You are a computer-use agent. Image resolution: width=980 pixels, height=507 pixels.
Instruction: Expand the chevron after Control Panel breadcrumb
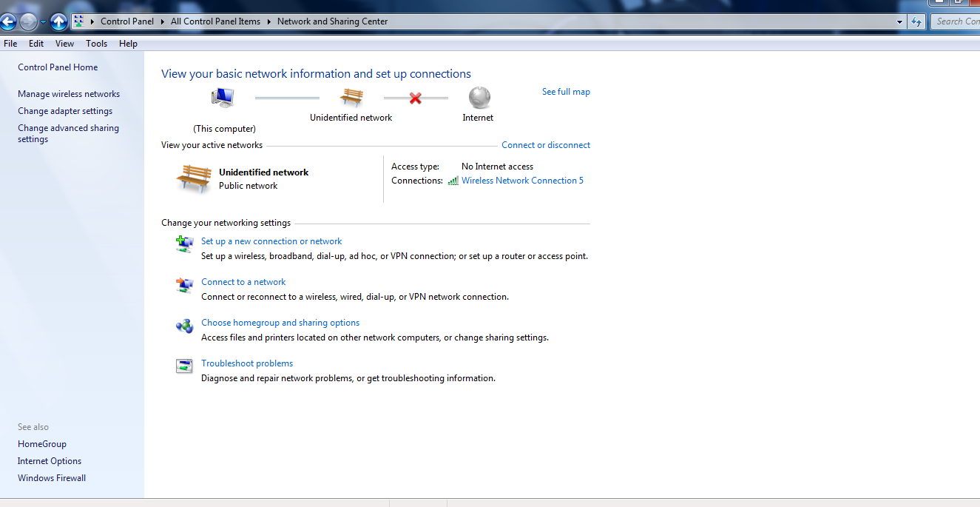point(162,21)
